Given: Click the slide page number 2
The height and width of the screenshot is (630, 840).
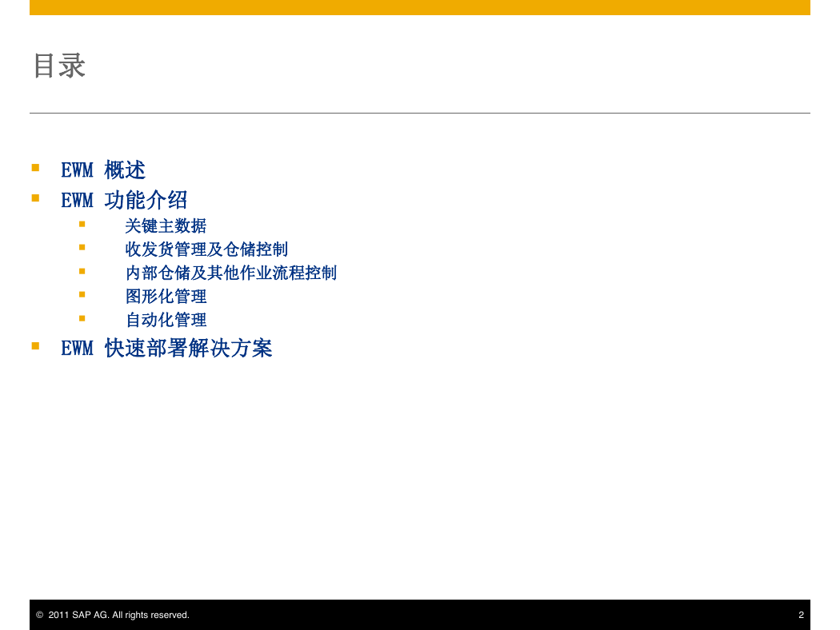Looking at the screenshot, I should pos(801,615).
